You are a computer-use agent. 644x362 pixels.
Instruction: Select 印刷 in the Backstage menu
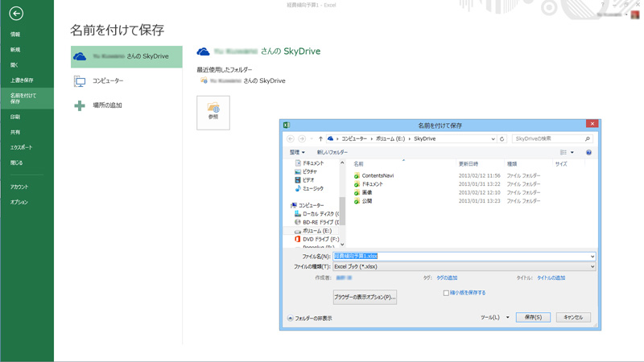click(15, 117)
